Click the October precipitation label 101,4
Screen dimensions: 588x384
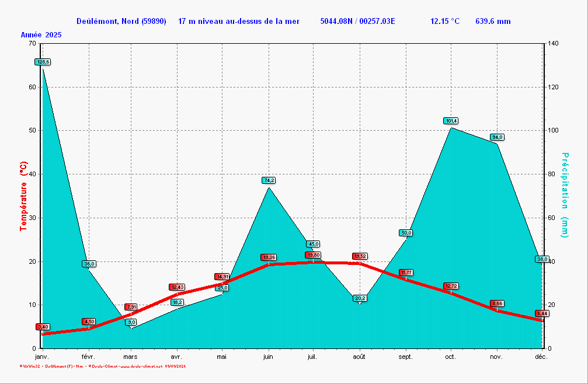click(451, 121)
